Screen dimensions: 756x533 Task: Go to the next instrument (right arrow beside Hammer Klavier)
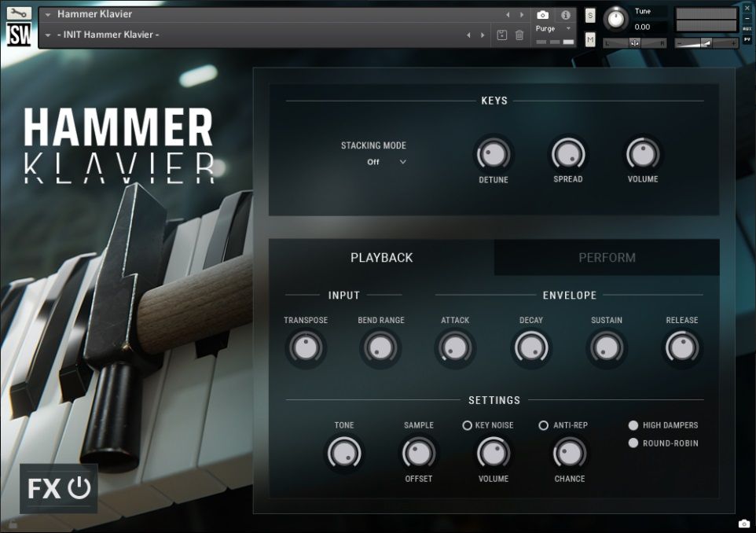tap(522, 15)
